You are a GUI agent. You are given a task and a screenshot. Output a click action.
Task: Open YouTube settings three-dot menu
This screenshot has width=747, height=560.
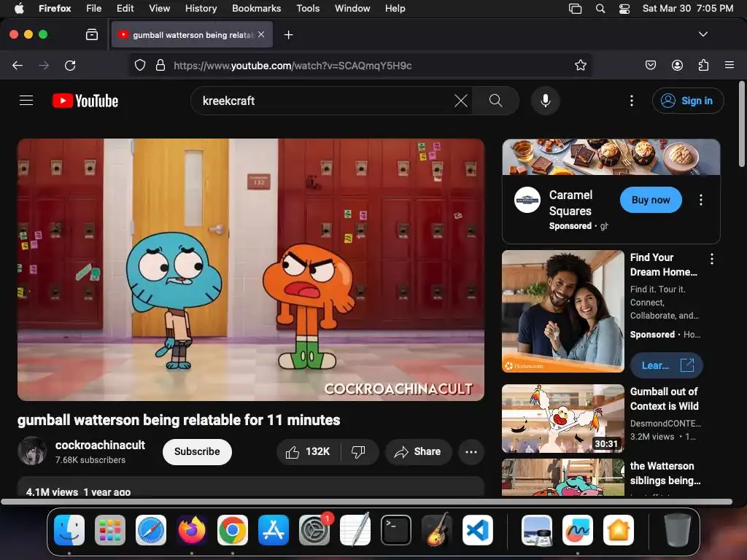(632, 101)
